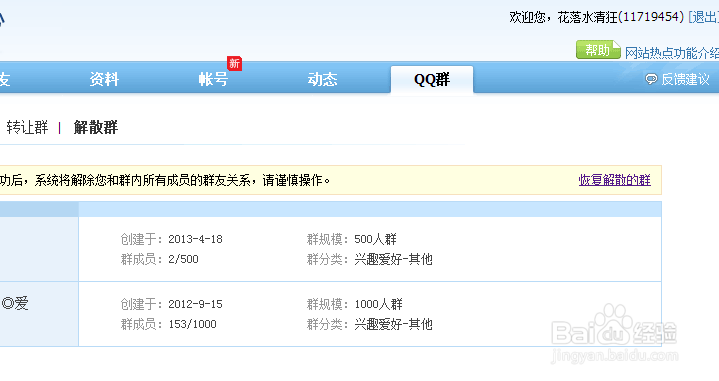Click group size 1000人群
719x381 pixels.
point(379,304)
